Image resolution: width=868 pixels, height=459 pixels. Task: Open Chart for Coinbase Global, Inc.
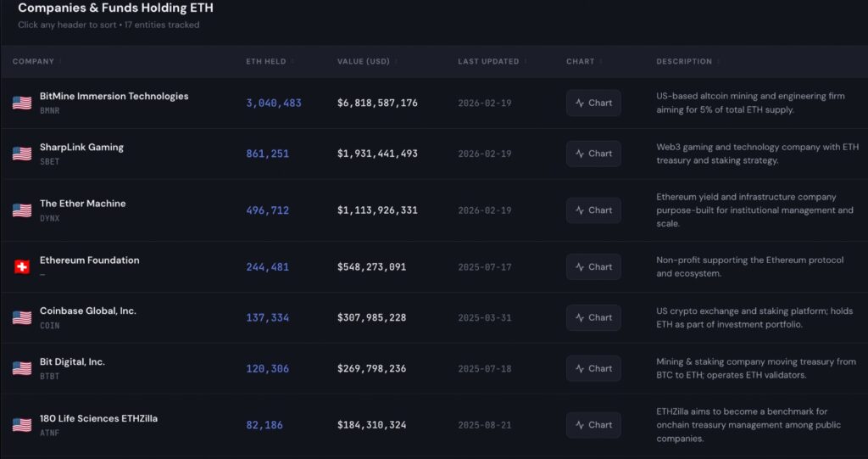(x=593, y=317)
